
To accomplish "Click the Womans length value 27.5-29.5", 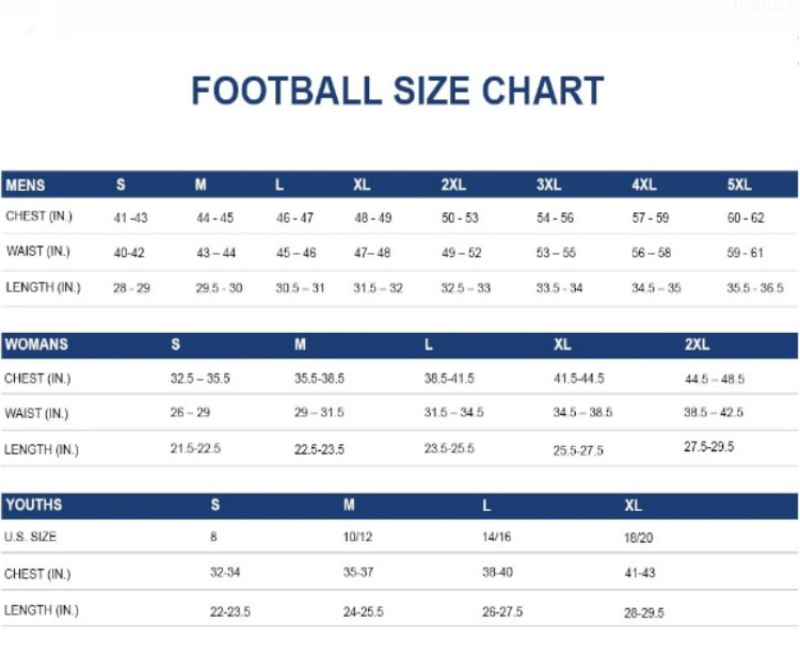I will (709, 447).
